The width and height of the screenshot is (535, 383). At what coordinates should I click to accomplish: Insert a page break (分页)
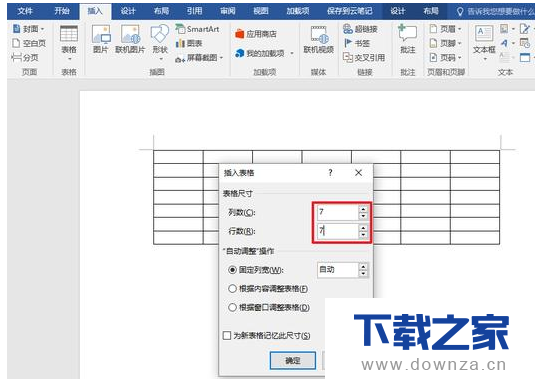(x=25, y=57)
